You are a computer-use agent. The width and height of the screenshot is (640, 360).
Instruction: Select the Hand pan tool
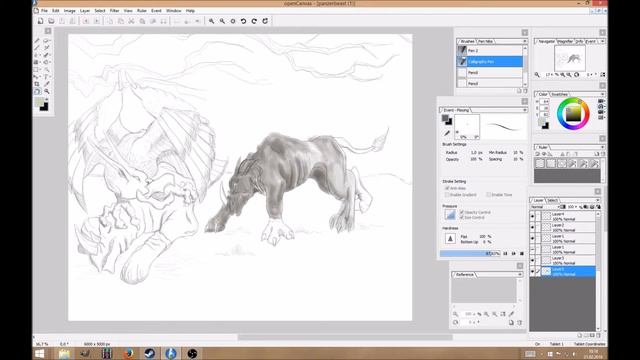point(37,91)
